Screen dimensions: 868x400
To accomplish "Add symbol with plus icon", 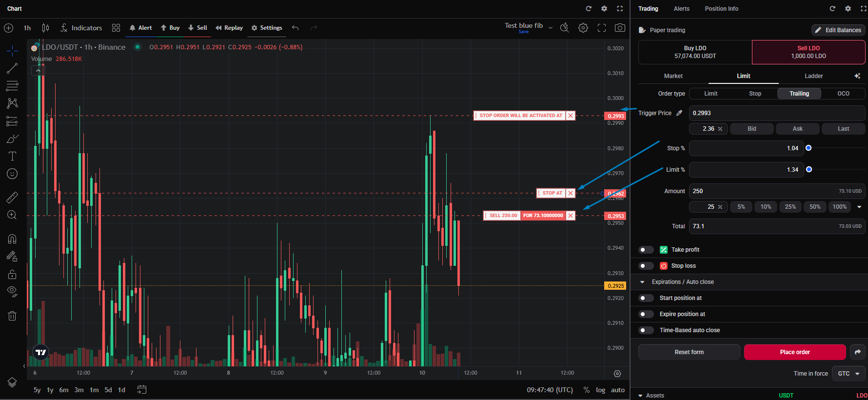I will 9,28.
